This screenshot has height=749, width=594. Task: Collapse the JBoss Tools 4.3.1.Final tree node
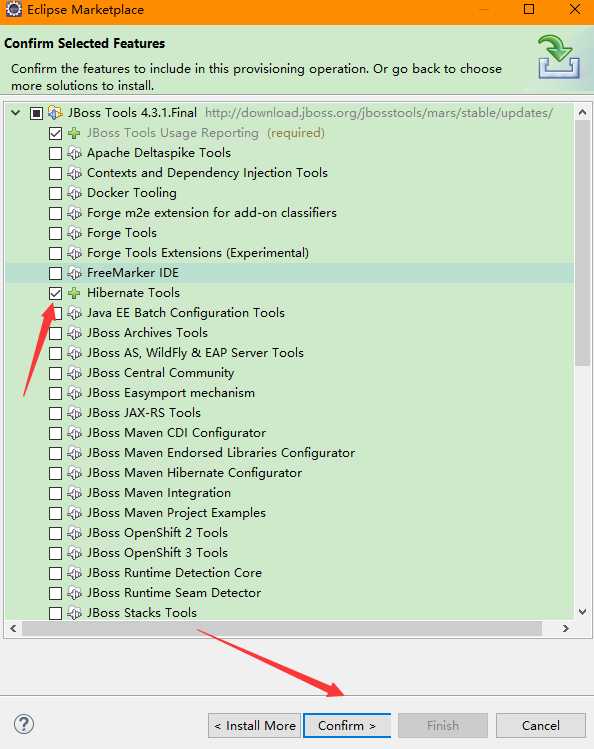tap(16, 113)
